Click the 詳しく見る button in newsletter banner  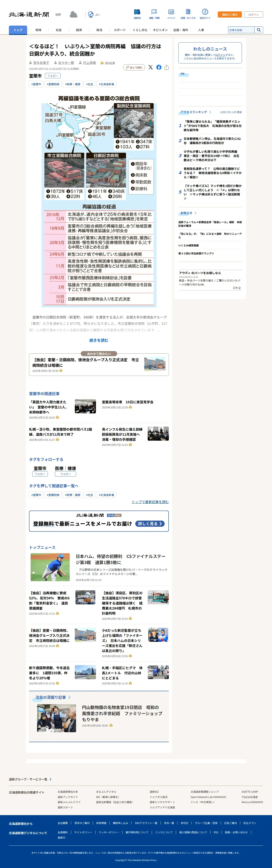pos(150,524)
